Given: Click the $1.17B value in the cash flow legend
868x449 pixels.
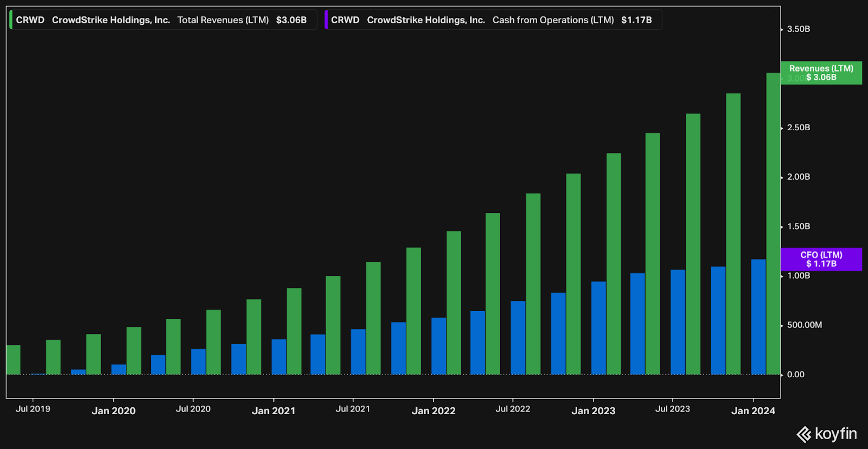Looking at the screenshot, I should tap(636, 20).
